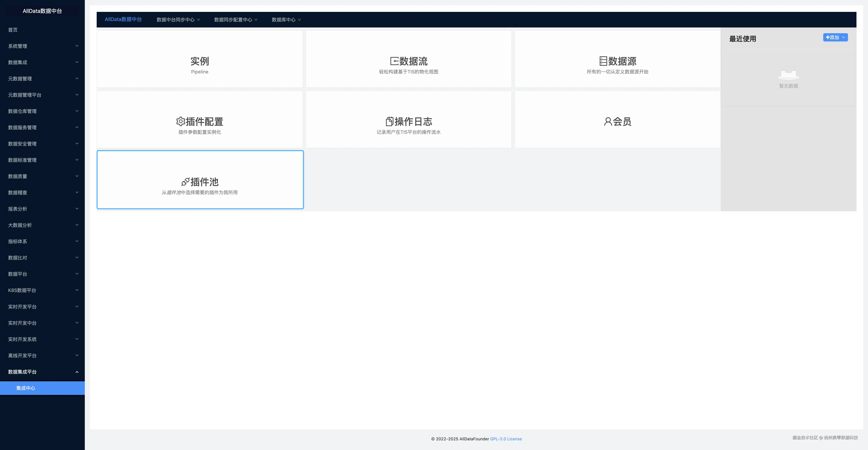
Task: Collapse 数据集成平台 using its up chevron
Action: click(x=77, y=372)
